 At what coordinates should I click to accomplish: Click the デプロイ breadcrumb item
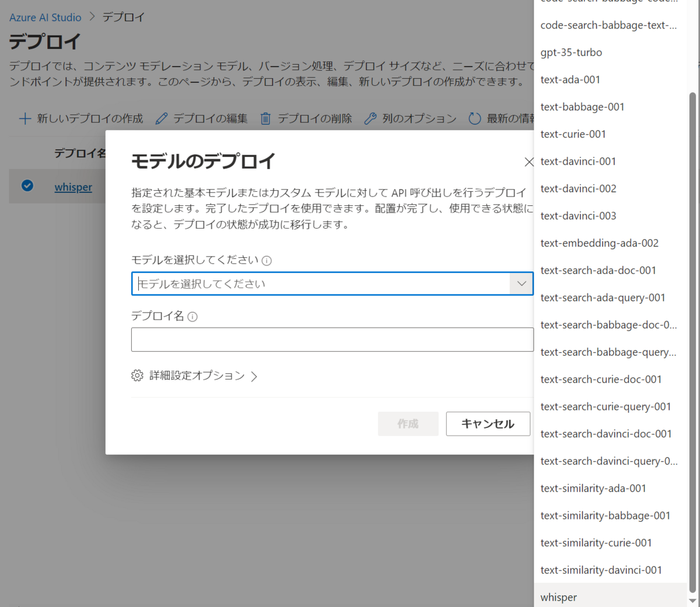click(x=124, y=17)
